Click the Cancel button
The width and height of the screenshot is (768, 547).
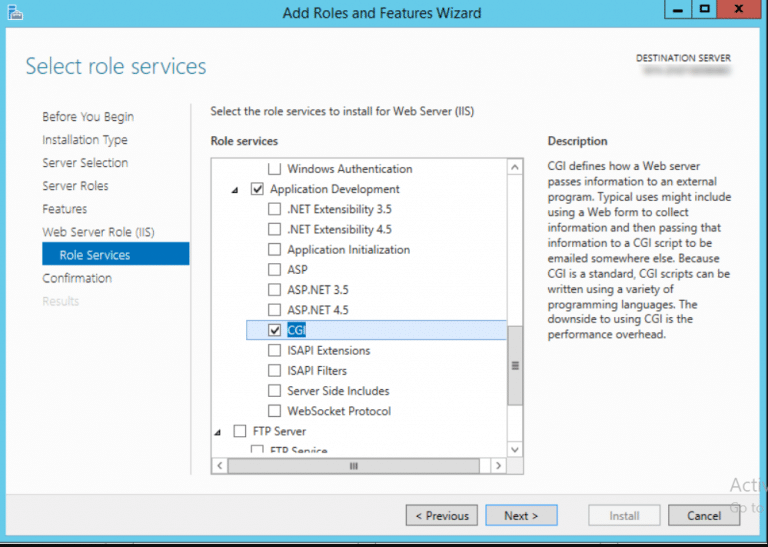pyautogui.click(x=704, y=515)
